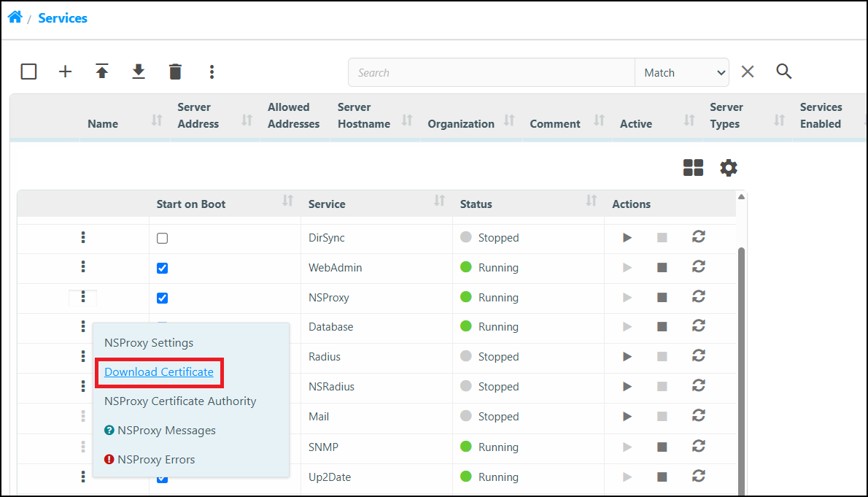This screenshot has height=497, width=868.
Task: Restart the Mail service
Action: pos(699,415)
